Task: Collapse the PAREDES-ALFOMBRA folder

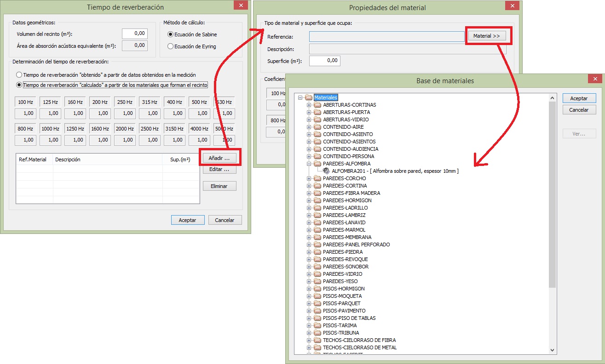Action: click(309, 164)
